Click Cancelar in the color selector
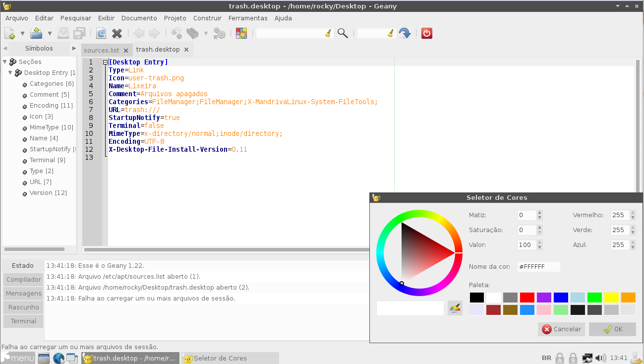Viewport: 644px width, 364px height. click(562, 329)
